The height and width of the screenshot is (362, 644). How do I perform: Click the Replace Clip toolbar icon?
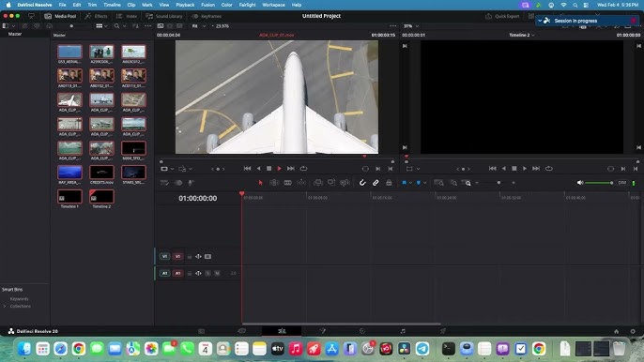pyautogui.click(x=345, y=183)
